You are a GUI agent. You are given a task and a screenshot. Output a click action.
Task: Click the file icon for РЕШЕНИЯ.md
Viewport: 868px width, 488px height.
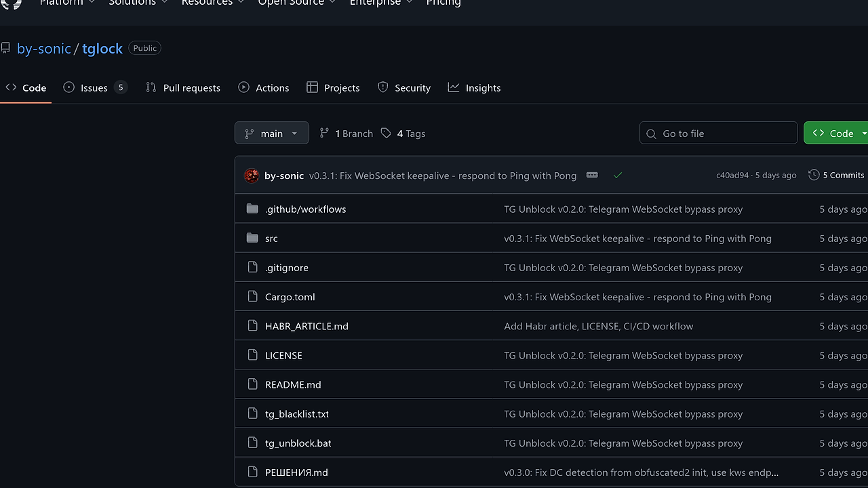pos(252,472)
